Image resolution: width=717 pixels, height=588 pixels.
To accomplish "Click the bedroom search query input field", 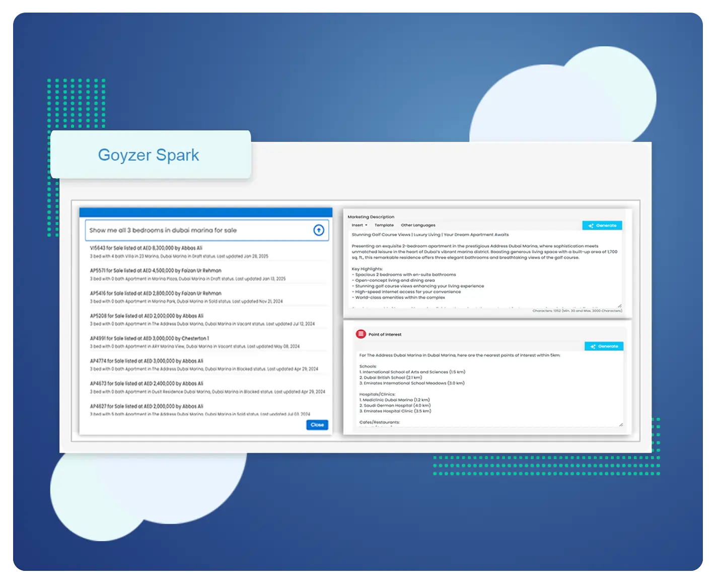I will point(199,230).
